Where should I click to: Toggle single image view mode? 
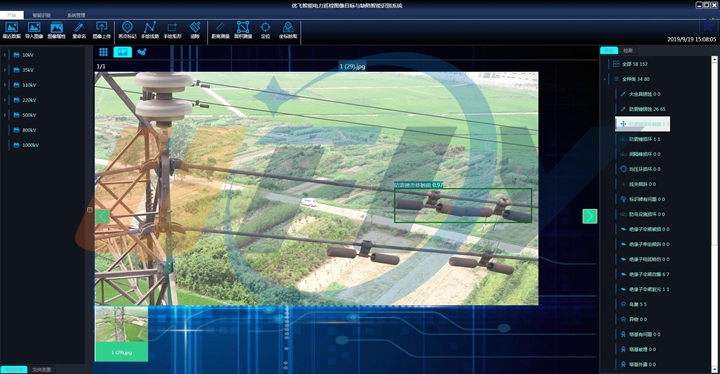click(x=123, y=52)
